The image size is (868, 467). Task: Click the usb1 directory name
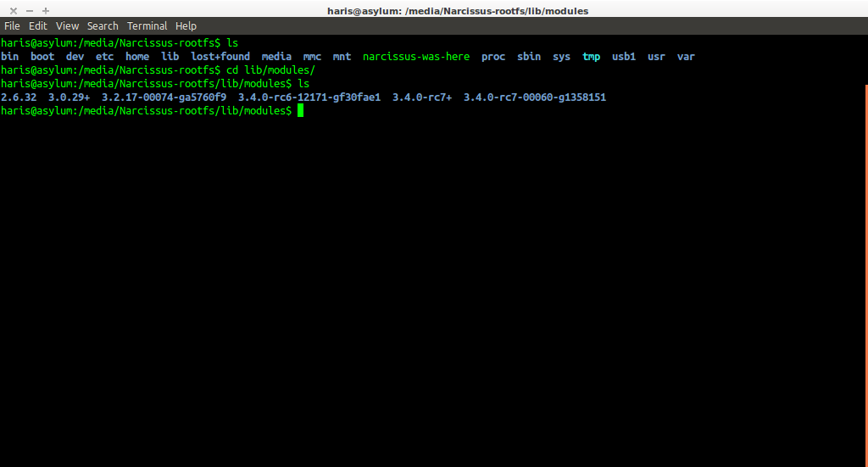623,57
